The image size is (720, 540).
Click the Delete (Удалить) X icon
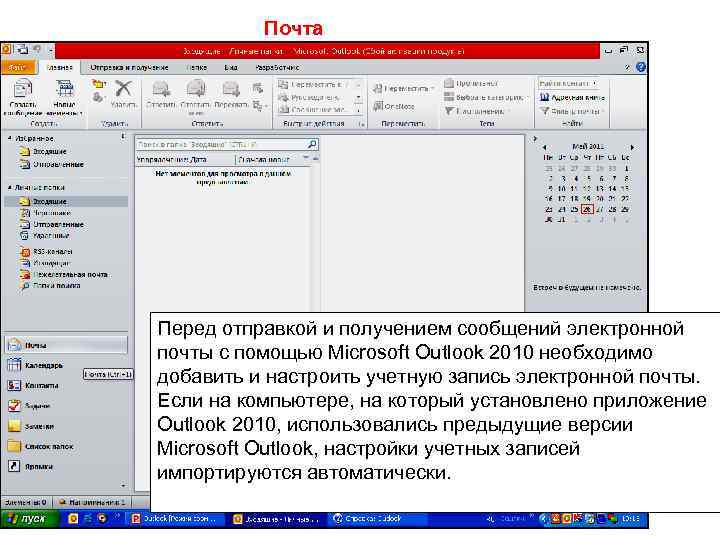click(124, 88)
